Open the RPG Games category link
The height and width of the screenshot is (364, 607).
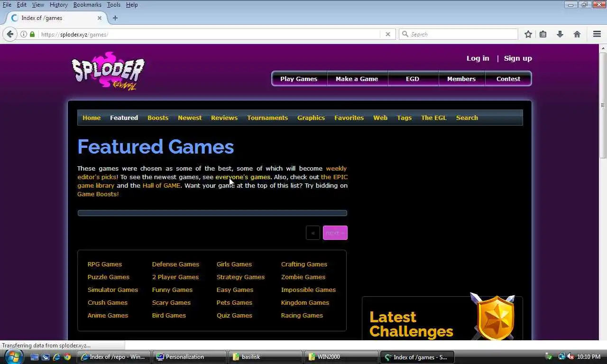click(105, 264)
